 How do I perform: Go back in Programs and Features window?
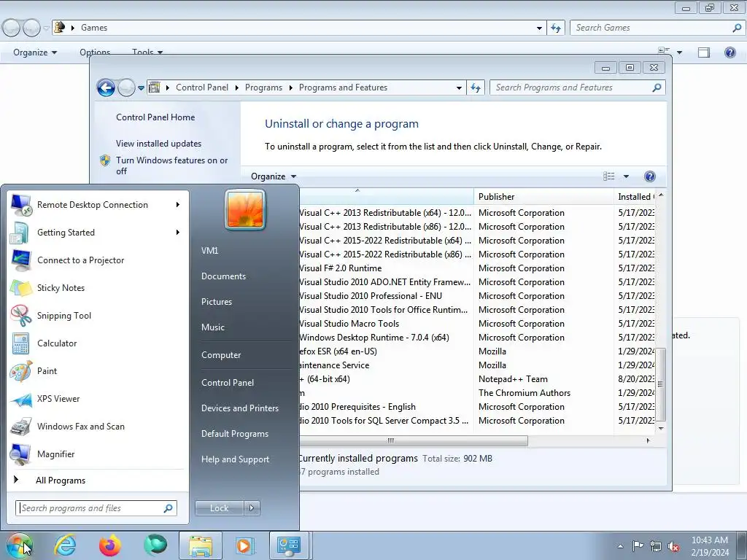pos(106,87)
